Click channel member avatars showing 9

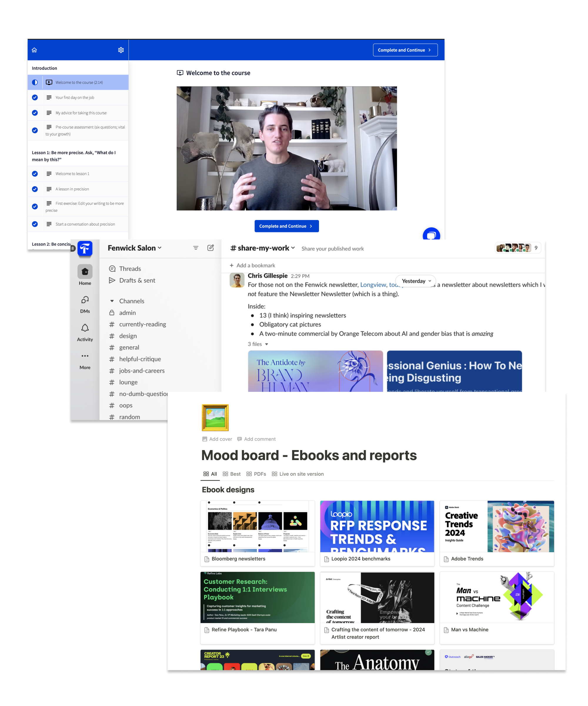pyautogui.click(x=518, y=248)
